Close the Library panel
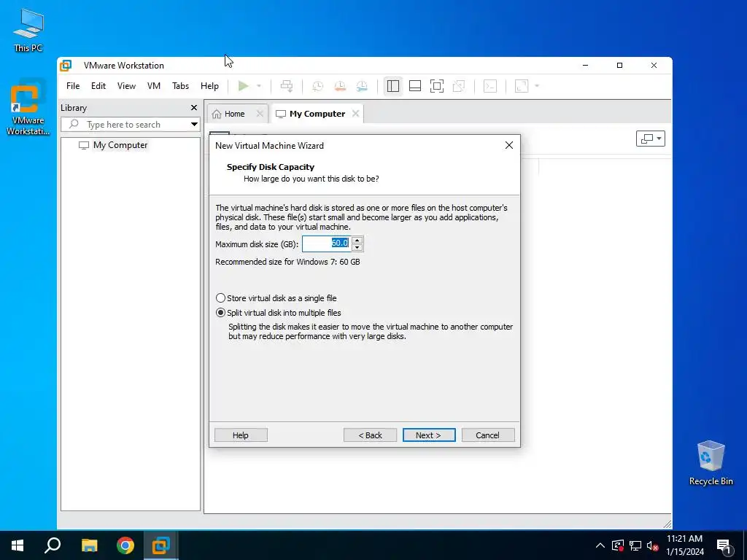Viewport: 747px width, 560px height. (194, 108)
